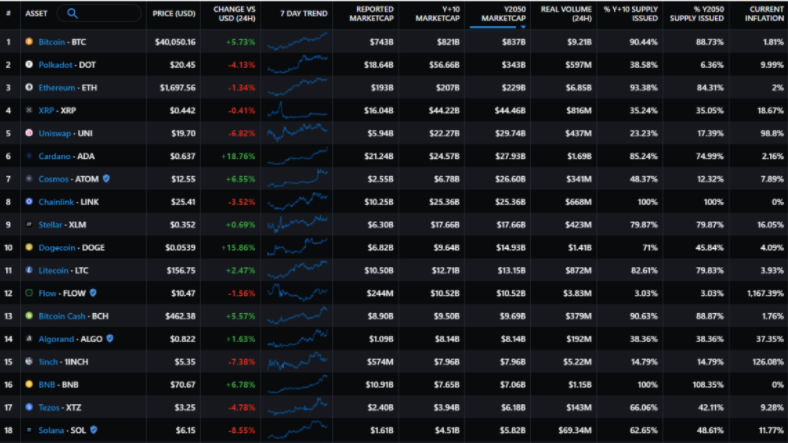Open the Ethereum asset link
Screen dimensions: 788x443
(57, 87)
